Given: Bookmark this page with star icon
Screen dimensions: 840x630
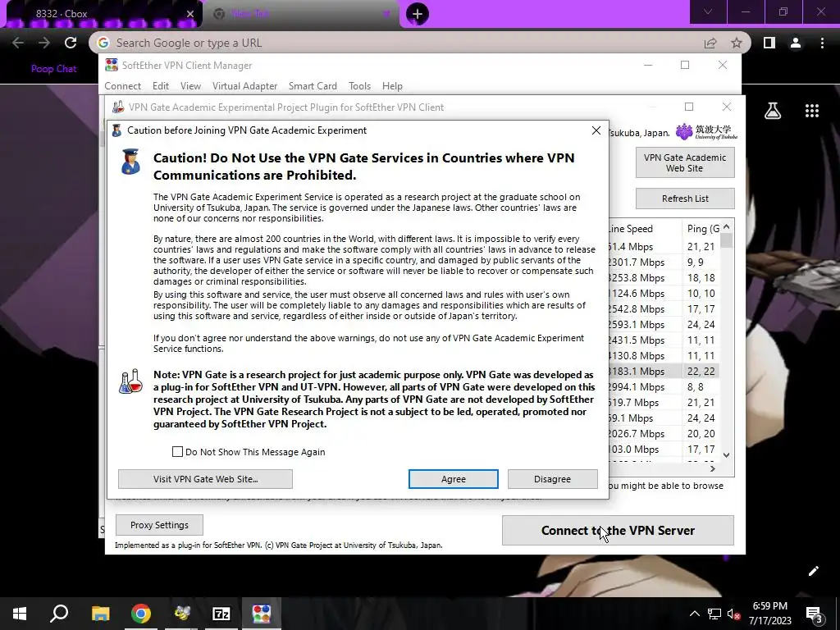Looking at the screenshot, I should 737,43.
